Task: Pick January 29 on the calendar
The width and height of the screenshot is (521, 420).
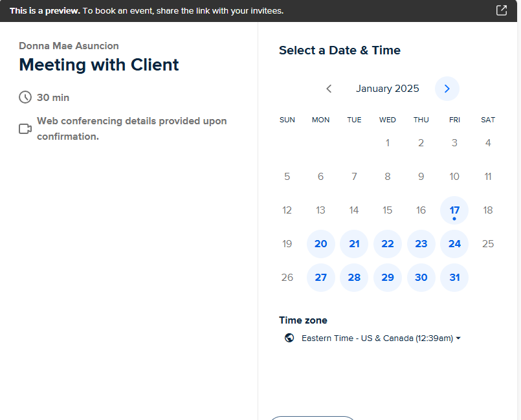Action: (388, 278)
